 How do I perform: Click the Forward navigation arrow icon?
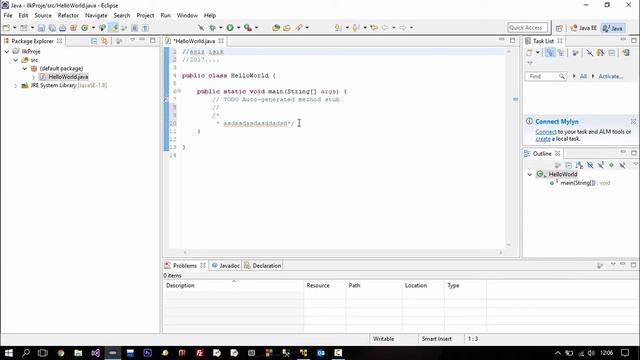[403, 28]
